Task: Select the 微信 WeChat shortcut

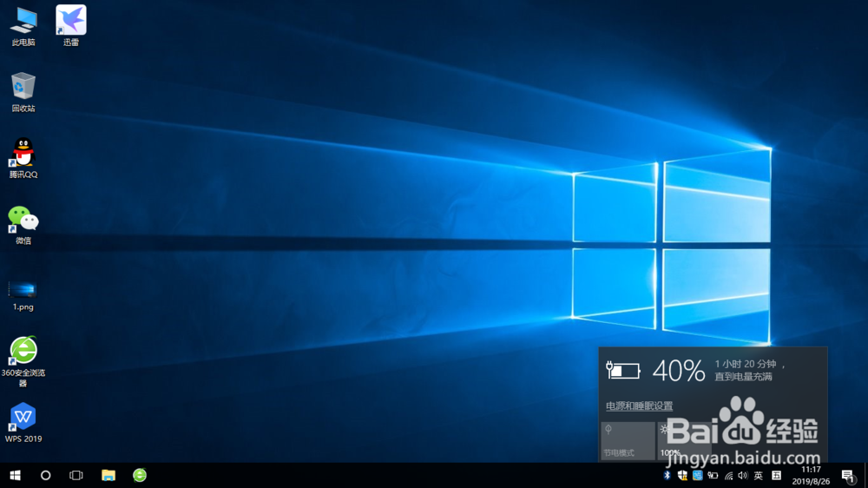Action: point(23,224)
